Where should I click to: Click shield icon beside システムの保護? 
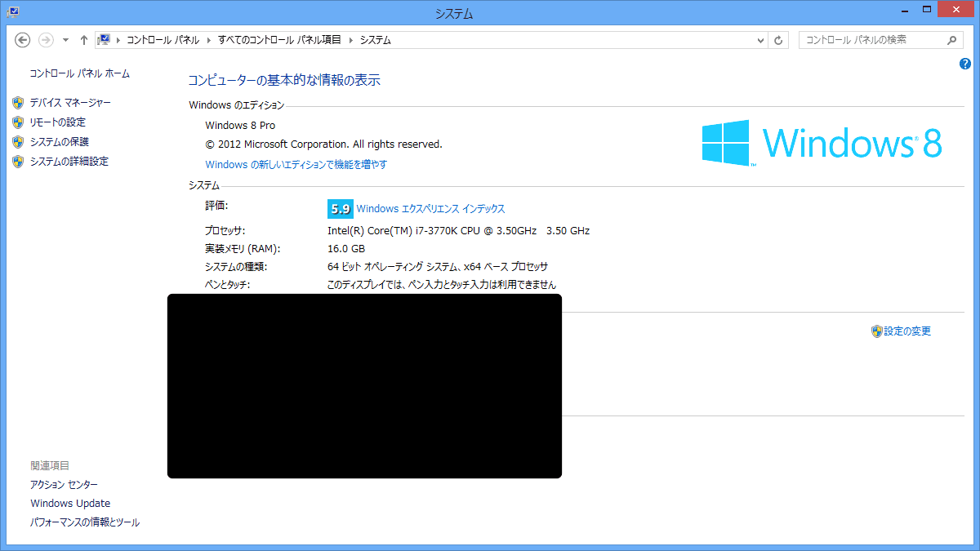pos(18,142)
